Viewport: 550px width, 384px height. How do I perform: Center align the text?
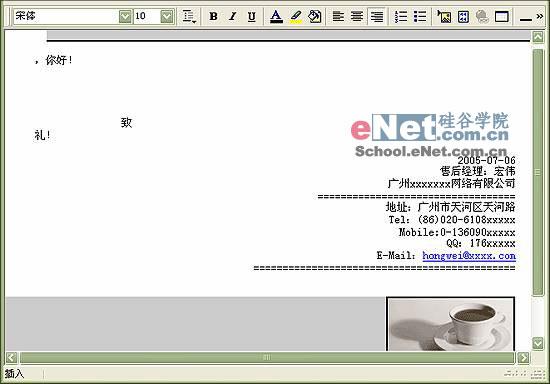pos(357,16)
